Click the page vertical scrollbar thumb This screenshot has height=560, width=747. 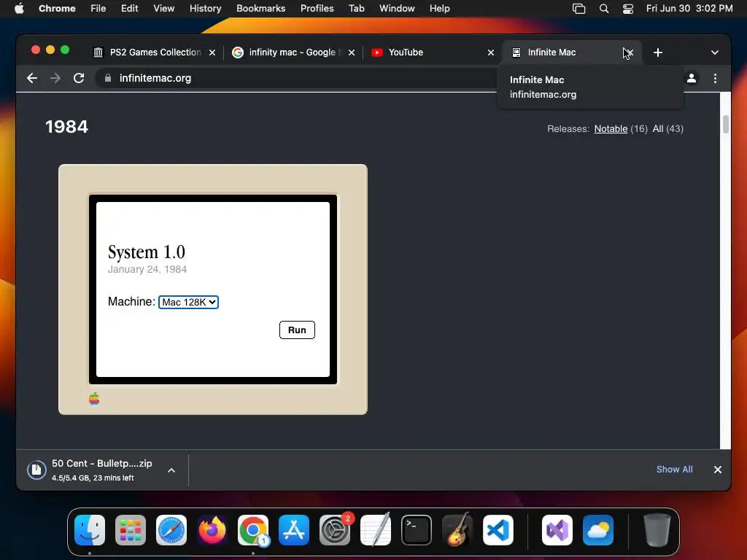click(x=726, y=124)
